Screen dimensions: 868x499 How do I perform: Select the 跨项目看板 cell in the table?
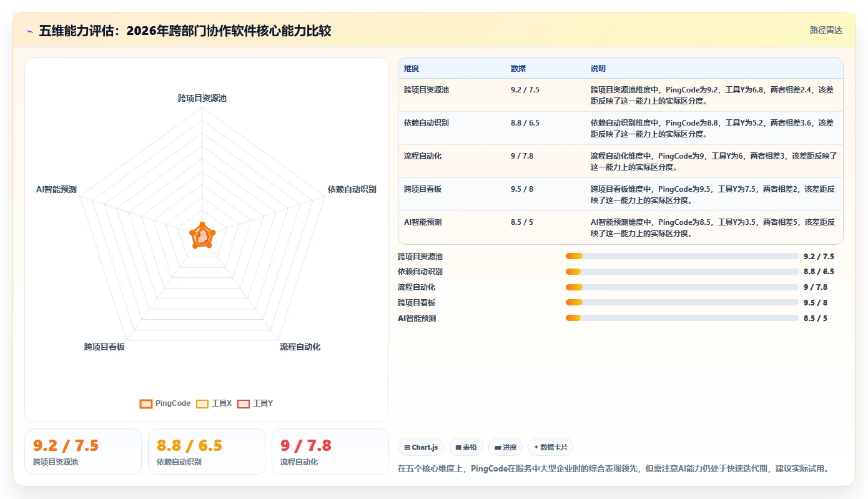(423, 189)
